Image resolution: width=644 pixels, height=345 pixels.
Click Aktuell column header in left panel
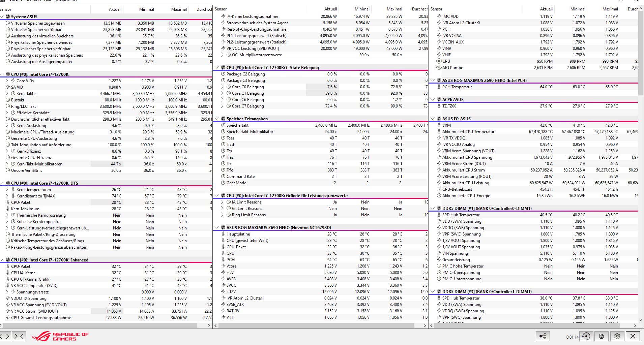pyautogui.click(x=115, y=9)
